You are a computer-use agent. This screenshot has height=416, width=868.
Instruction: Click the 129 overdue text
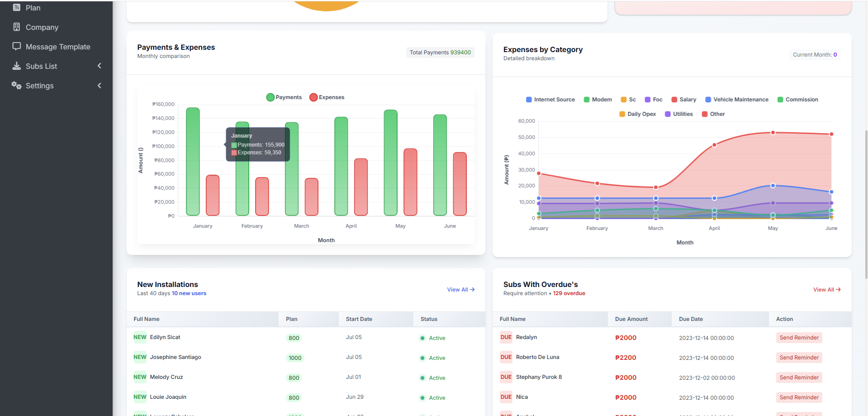point(569,293)
